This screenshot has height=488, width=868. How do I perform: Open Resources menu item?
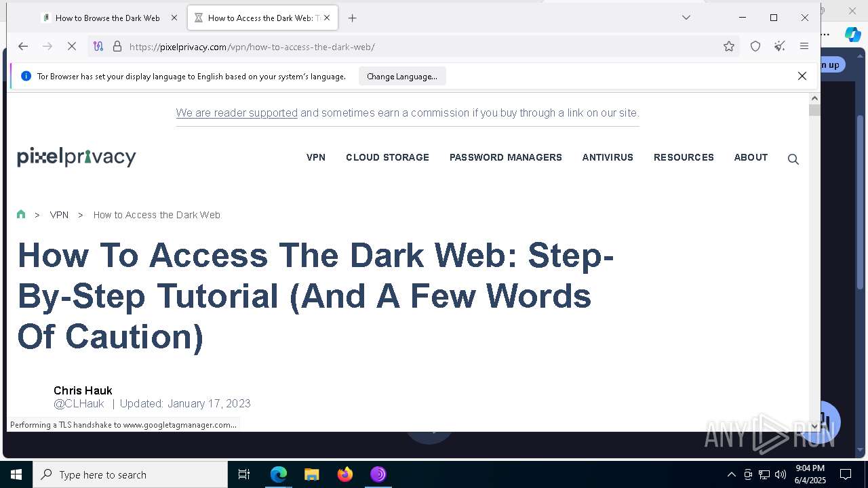684,157
